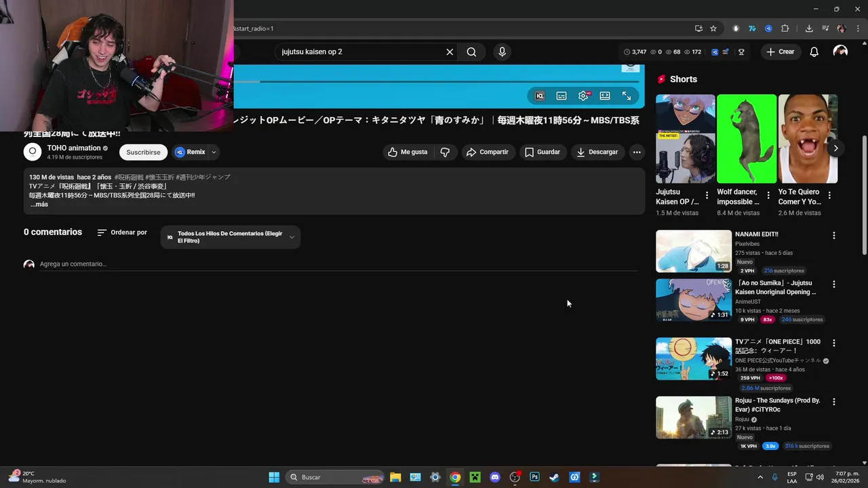Image resolution: width=868 pixels, height=488 pixels.
Task: Open the vidIQ trophy icon in header
Action: 741,52
